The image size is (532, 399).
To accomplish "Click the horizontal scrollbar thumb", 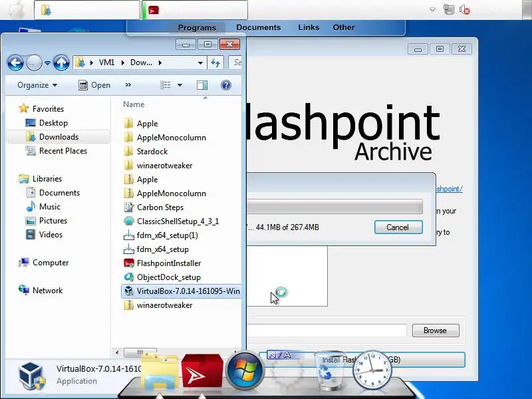I will click(140, 352).
